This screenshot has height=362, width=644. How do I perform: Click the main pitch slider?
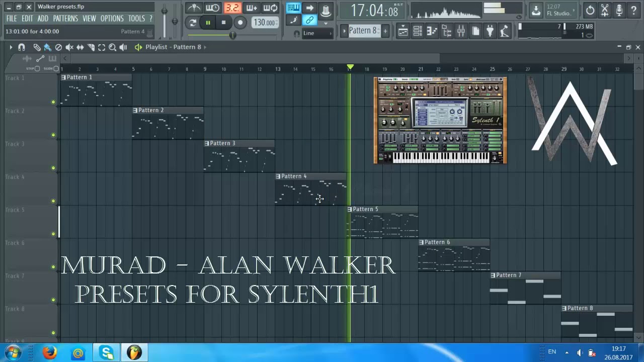(175, 20)
